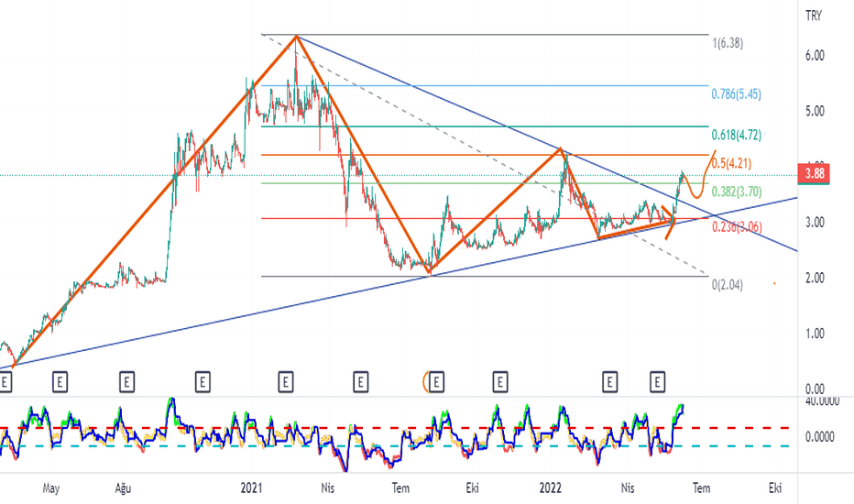Click the TRY currency label on price axis
Image resolution: width=854 pixels, height=504 pixels.
click(813, 16)
